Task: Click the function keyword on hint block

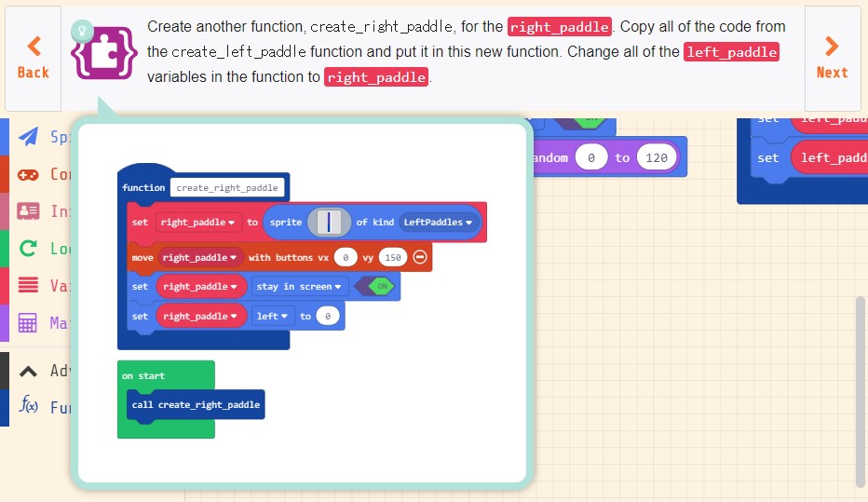Action: pos(143,187)
